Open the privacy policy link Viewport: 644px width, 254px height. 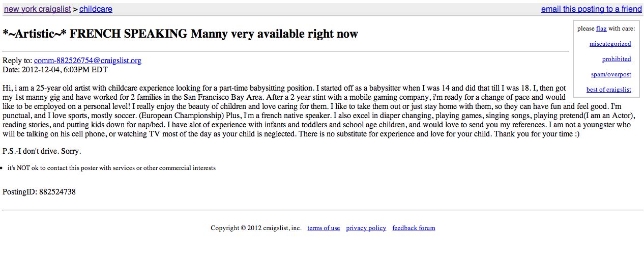click(366, 228)
